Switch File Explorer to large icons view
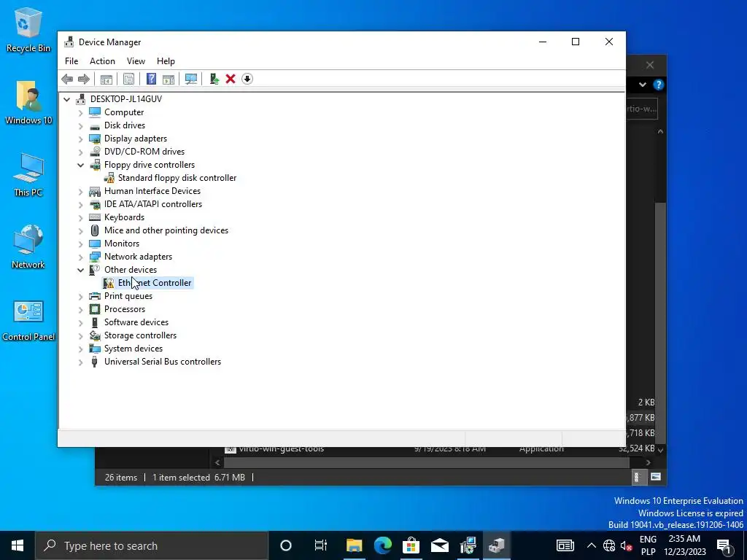747x560 pixels. click(656, 477)
